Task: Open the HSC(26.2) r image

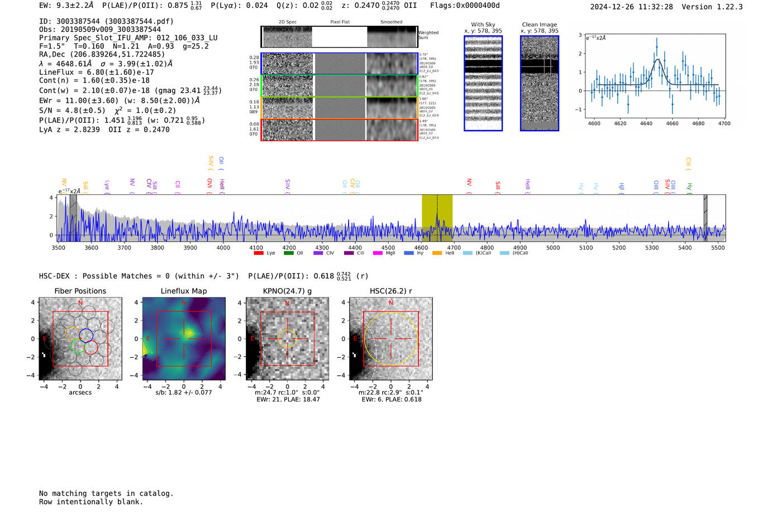Action: point(390,339)
